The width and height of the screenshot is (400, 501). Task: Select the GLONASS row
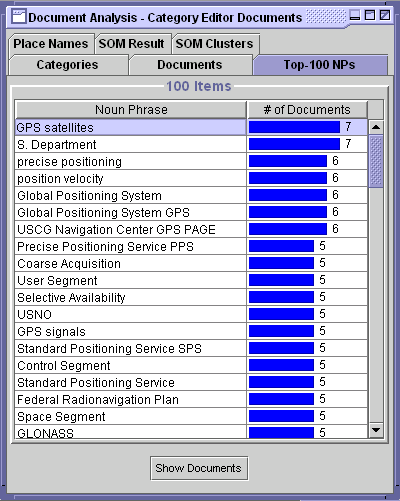pyautogui.click(x=191, y=432)
